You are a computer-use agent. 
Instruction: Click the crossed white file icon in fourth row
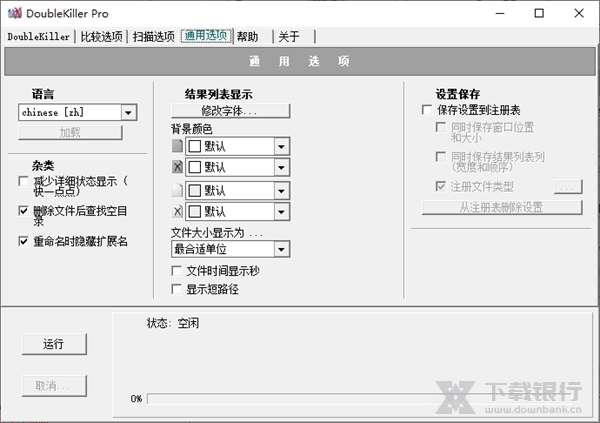[x=178, y=211]
